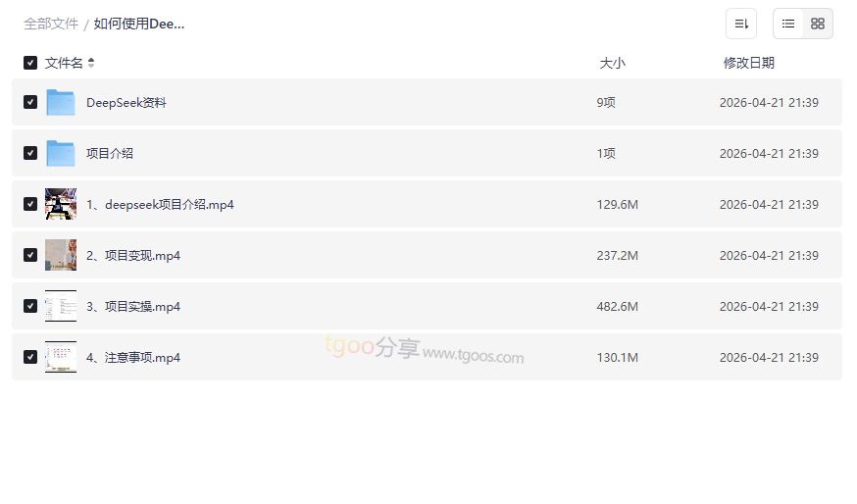The image size is (857, 504).
Task: Click the 如何使用Dee... breadcrumb item
Action: (139, 24)
